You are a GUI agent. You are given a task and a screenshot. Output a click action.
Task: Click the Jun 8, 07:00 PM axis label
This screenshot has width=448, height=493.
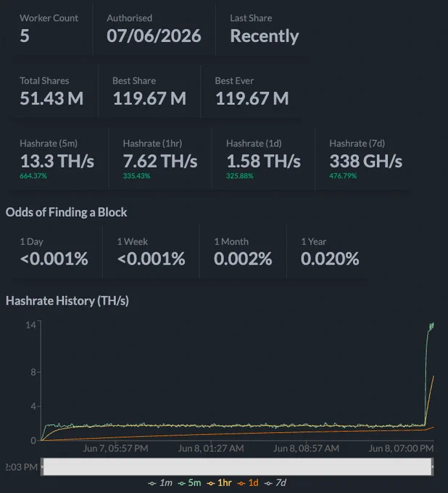coord(401,448)
